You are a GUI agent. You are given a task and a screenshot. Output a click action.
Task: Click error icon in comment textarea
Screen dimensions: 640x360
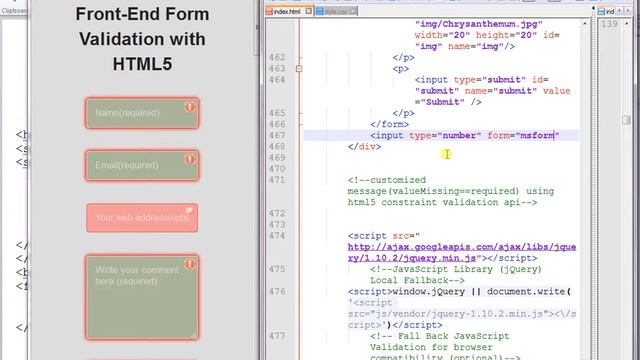click(189, 264)
